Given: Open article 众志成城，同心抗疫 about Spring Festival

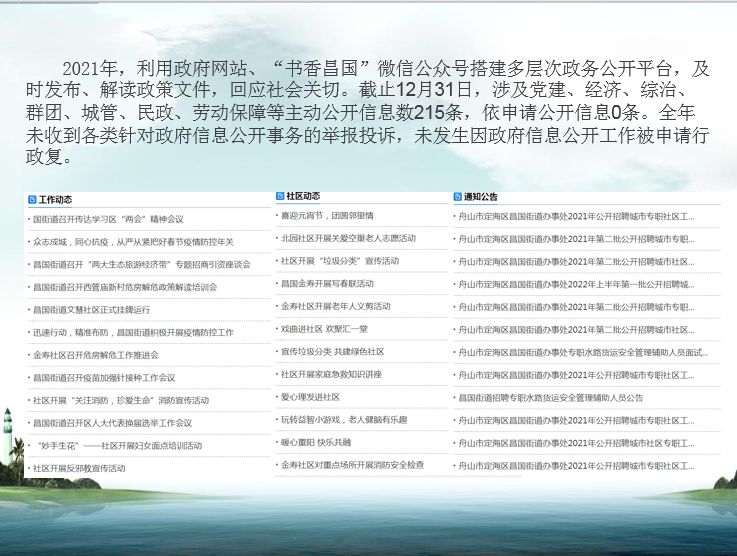Looking at the screenshot, I should click(132, 242).
